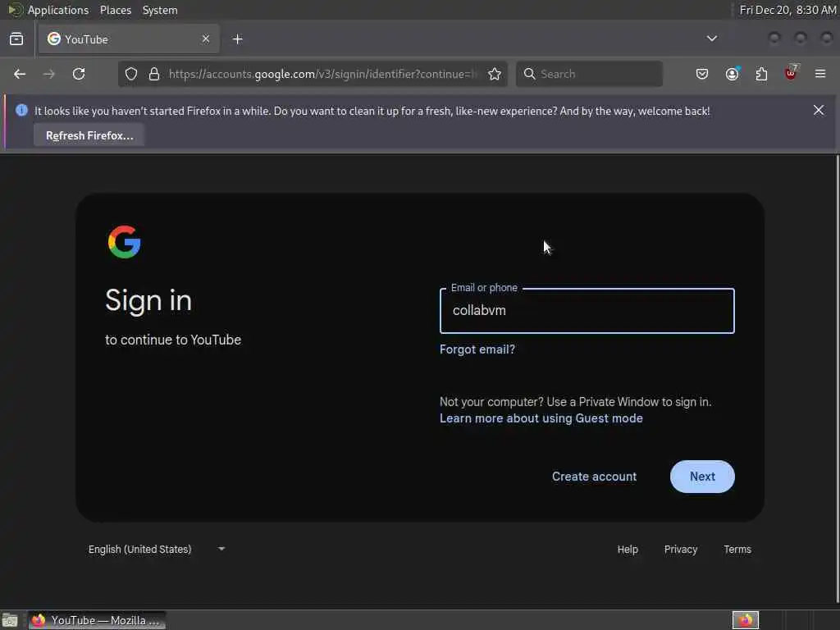Screen dimensions: 840x630
Task: Focus the Email or phone field
Action: [x=587, y=311]
